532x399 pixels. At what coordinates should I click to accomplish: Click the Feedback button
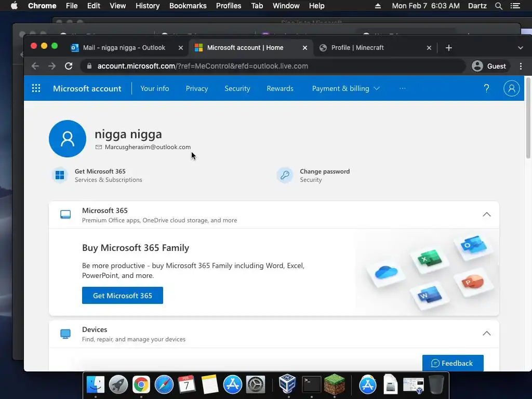click(453, 363)
